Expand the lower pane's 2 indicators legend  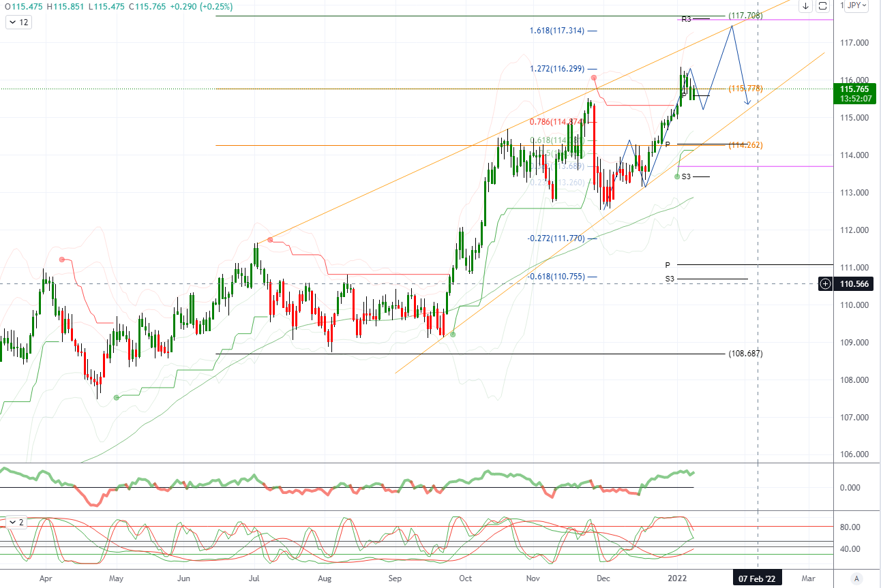15,523
